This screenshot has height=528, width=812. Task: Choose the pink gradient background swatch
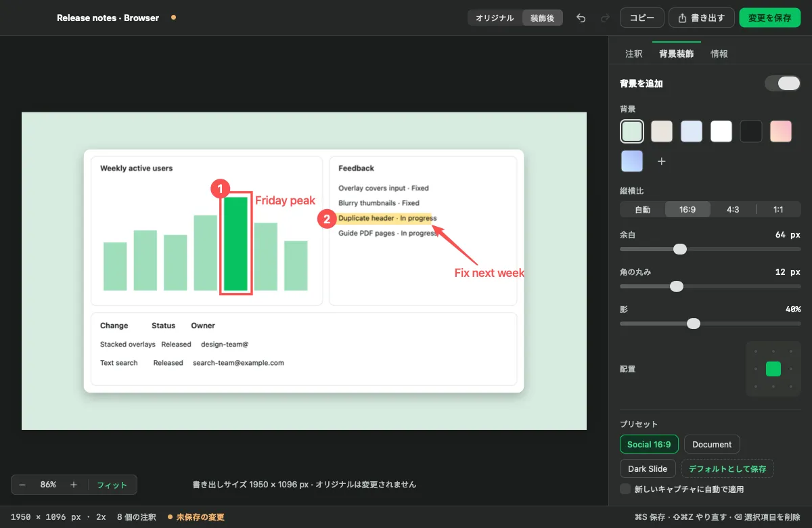point(781,131)
